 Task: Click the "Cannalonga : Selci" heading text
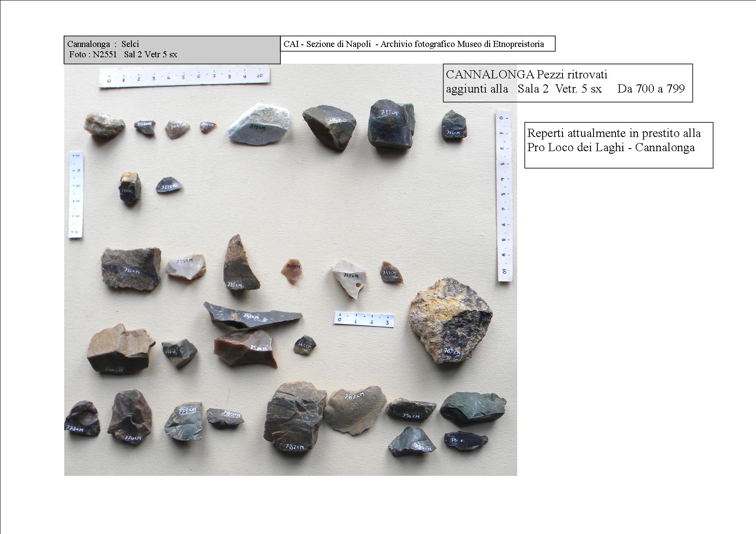tap(103, 44)
